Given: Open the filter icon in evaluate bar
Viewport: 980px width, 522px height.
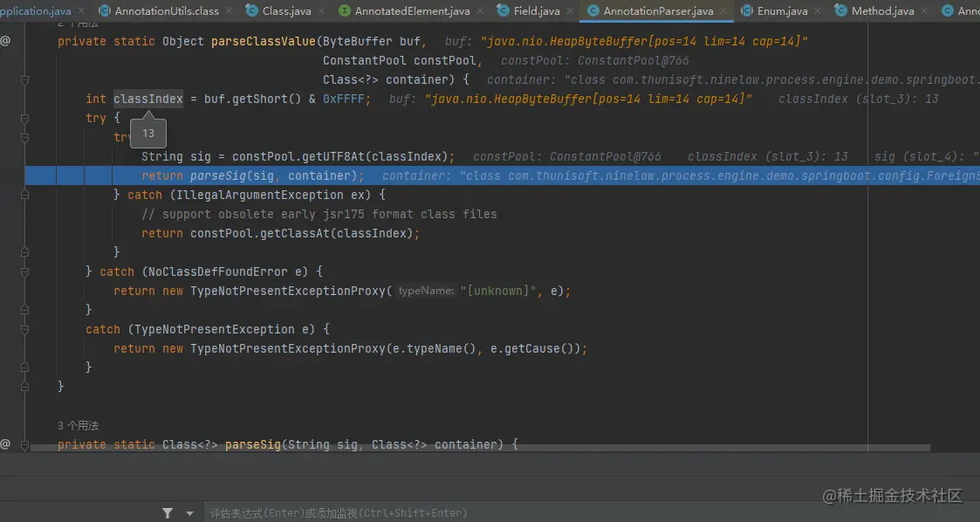Looking at the screenshot, I should tap(168, 513).
